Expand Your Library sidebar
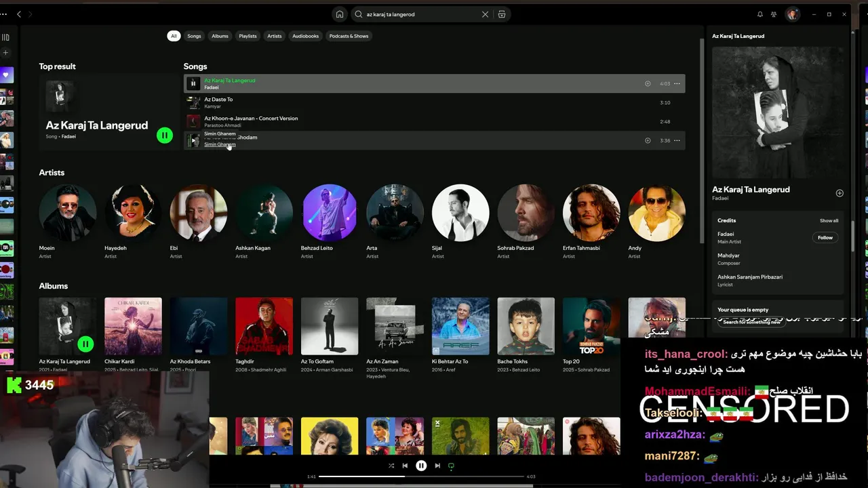868x488 pixels. pos(5,37)
